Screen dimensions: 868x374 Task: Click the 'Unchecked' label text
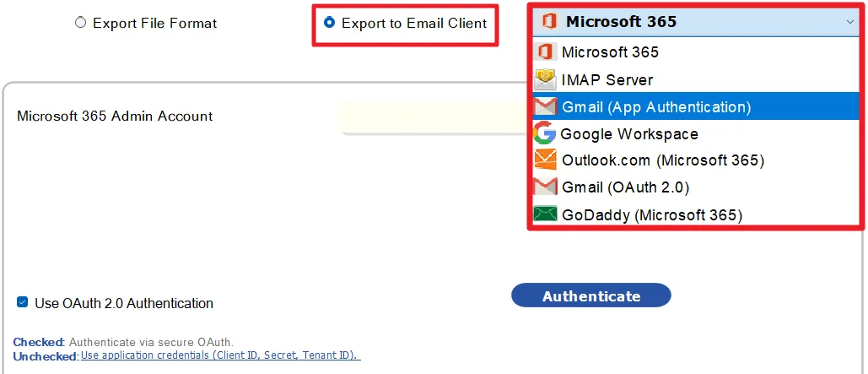coord(46,356)
